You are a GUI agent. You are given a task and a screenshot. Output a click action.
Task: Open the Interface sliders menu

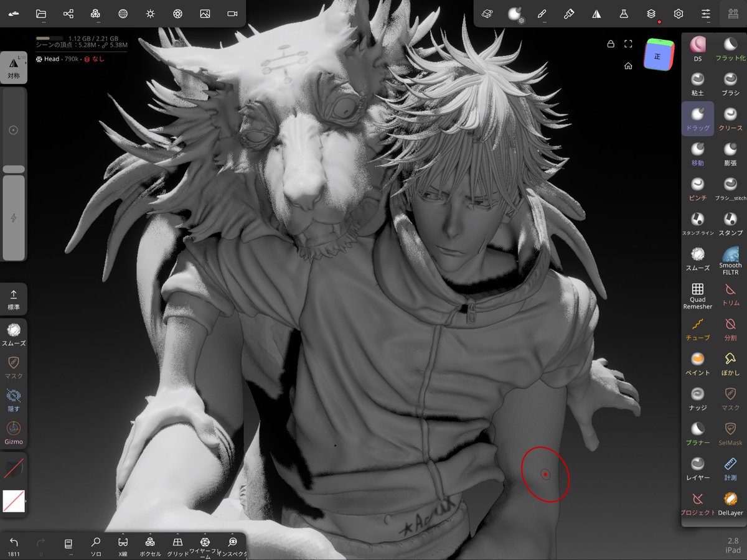[x=706, y=14]
